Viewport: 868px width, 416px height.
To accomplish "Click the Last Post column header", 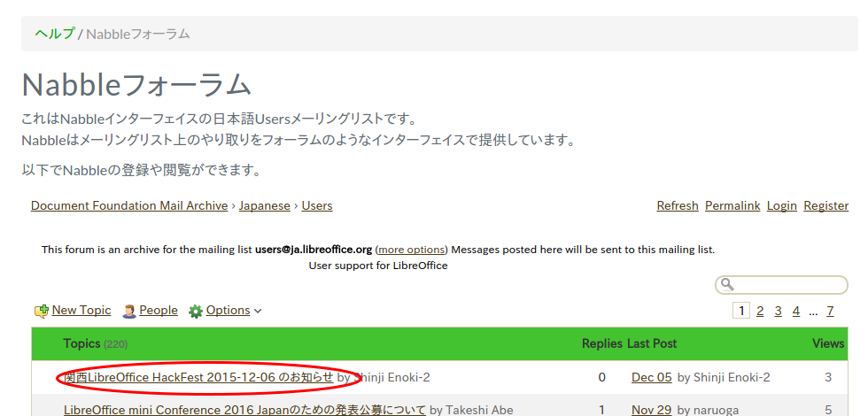I will tap(652, 343).
